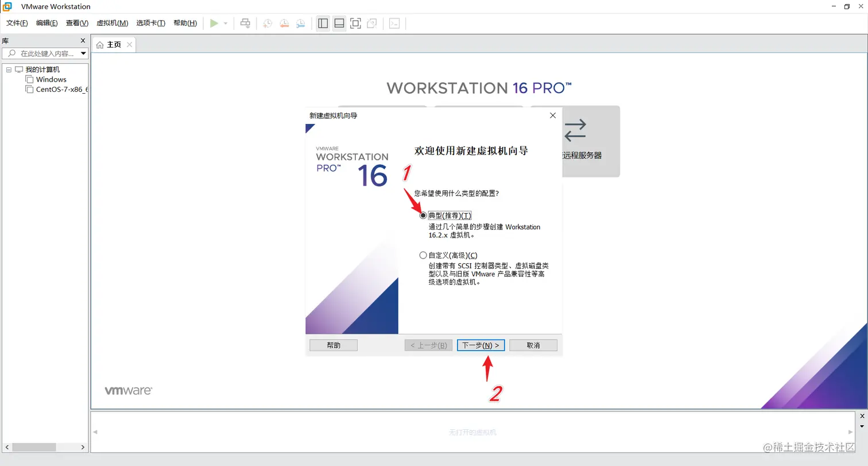Restore down the VMware main window

(847, 6)
